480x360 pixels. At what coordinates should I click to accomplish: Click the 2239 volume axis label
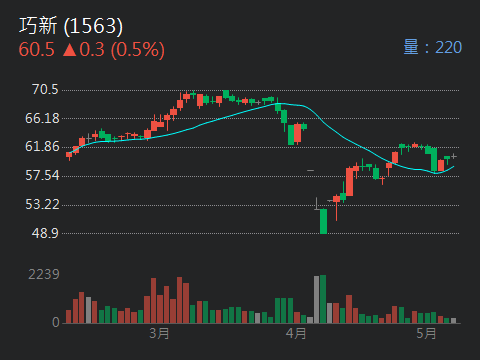44,275
